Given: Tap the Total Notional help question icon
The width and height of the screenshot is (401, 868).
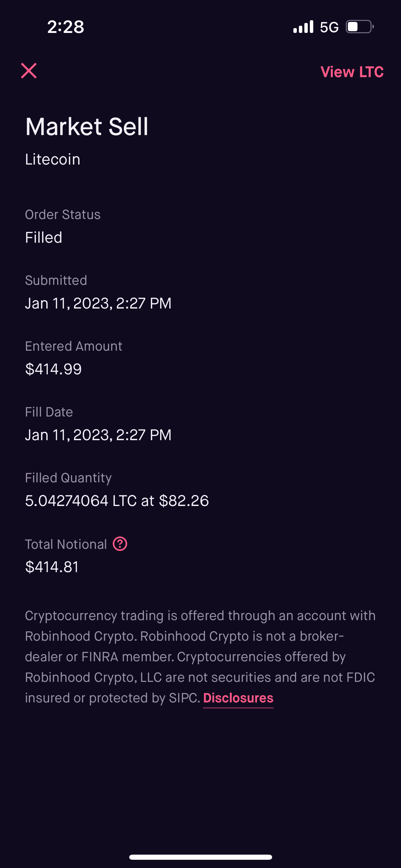Looking at the screenshot, I should 120,544.
